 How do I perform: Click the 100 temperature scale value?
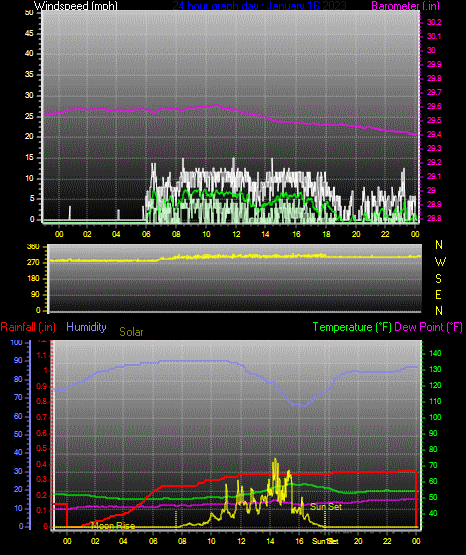[x=435, y=417]
